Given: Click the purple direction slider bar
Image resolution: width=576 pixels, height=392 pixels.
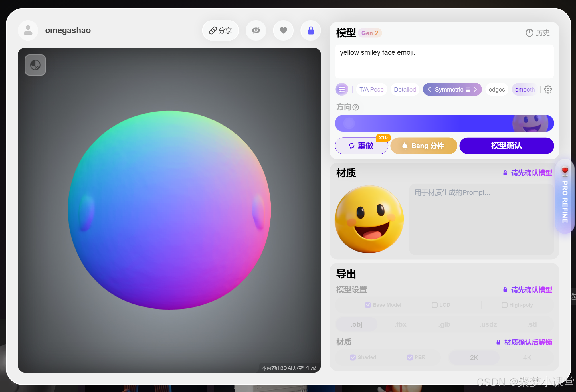Looking at the screenshot, I should coord(444,124).
